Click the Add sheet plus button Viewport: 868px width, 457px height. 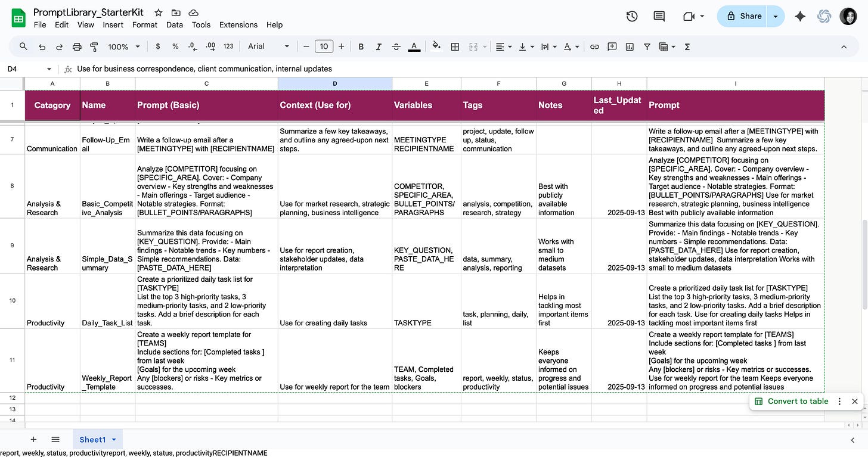pyautogui.click(x=33, y=440)
